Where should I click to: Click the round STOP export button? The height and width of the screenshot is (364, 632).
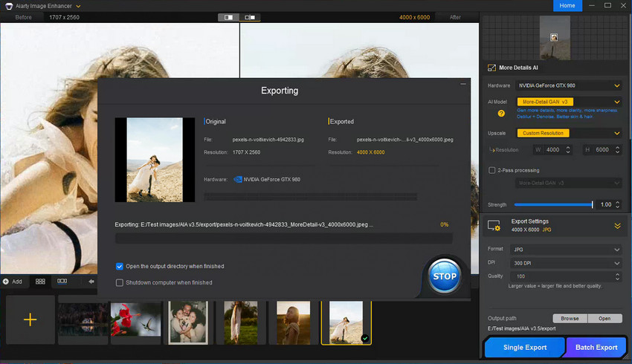click(444, 276)
